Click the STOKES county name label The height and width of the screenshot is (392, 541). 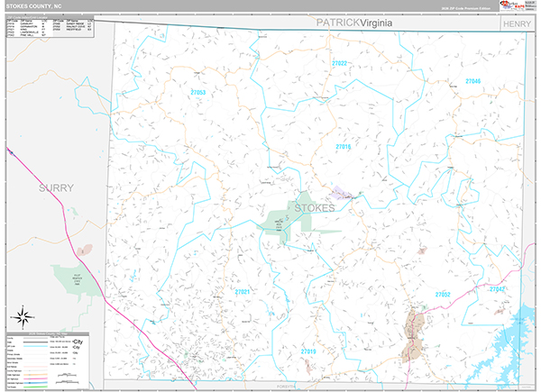[x=315, y=208]
